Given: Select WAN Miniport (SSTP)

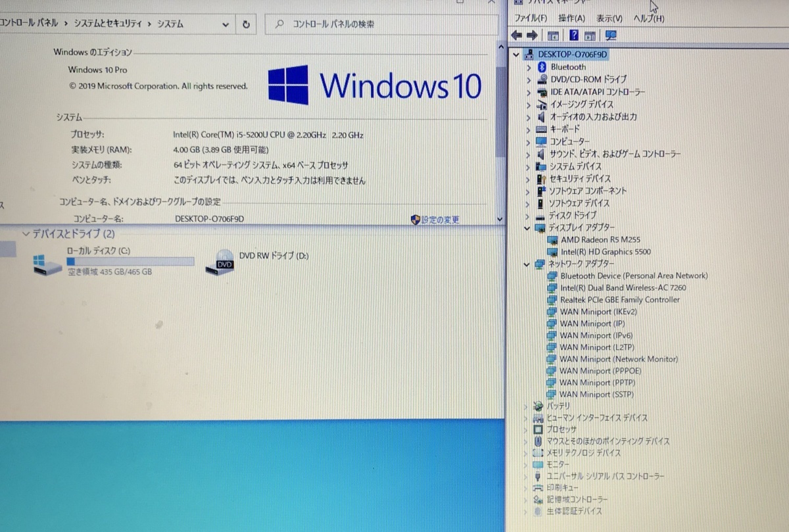Looking at the screenshot, I should [597, 395].
